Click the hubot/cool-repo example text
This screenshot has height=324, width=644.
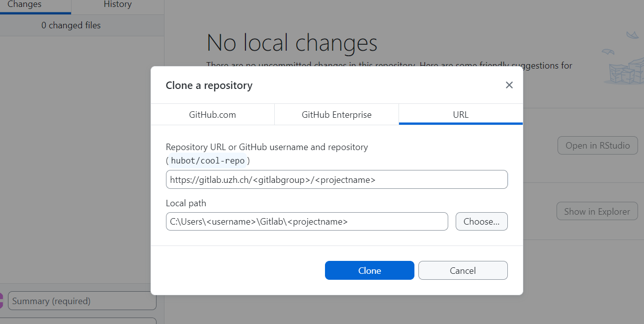tap(208, 161)
